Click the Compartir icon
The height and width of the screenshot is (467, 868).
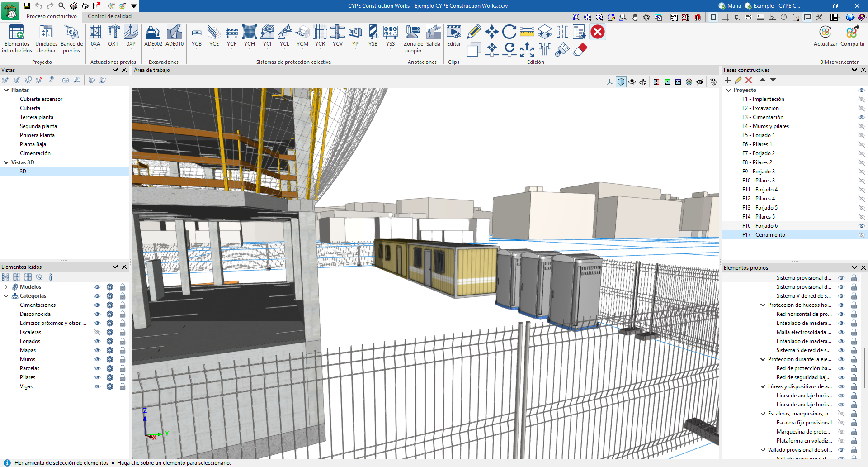click(852, 36)
